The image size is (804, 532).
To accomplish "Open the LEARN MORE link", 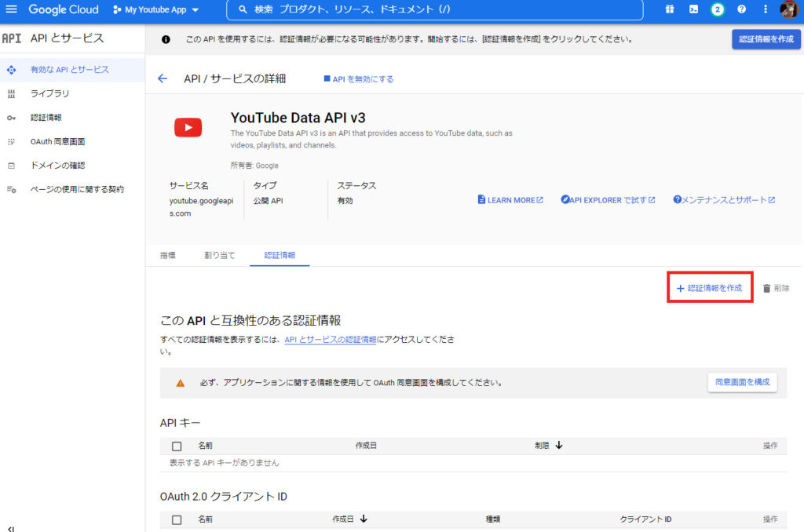I will [x=510, y=200].
